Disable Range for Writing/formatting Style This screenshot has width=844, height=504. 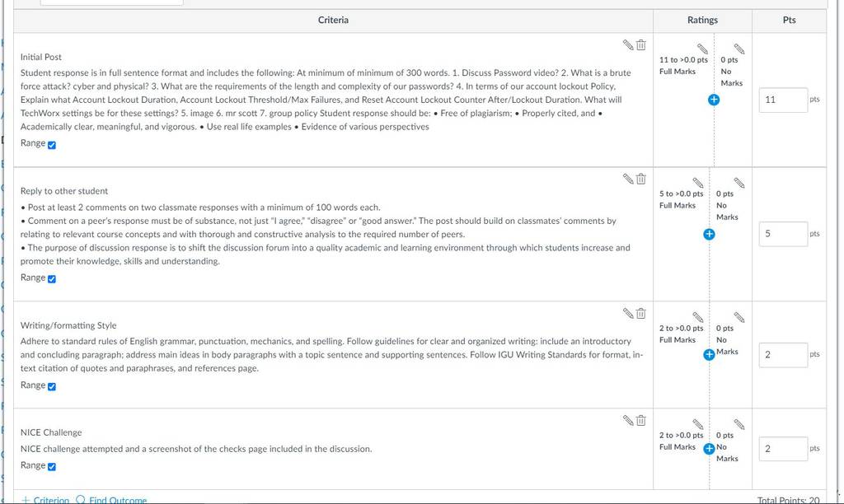pyautogui.click(x=52, y=386)
